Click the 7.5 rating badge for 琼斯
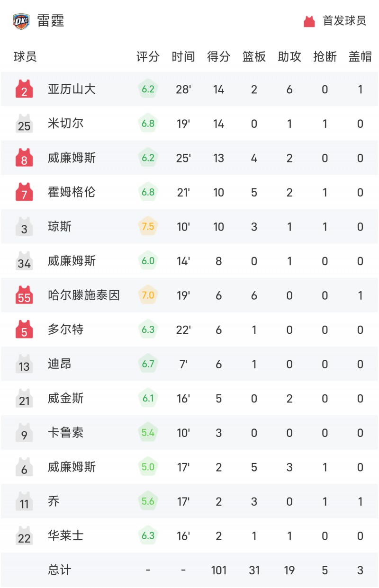 [148, 226]
